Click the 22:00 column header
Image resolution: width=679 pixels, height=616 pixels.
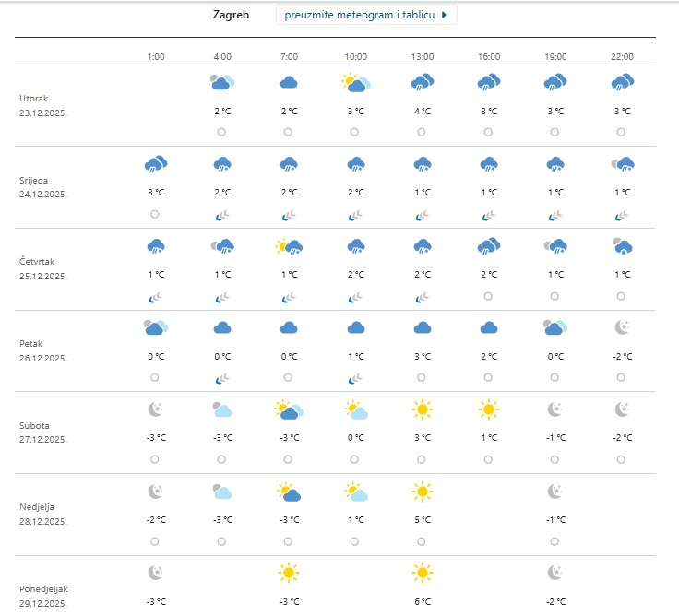(x=621, y=57)
